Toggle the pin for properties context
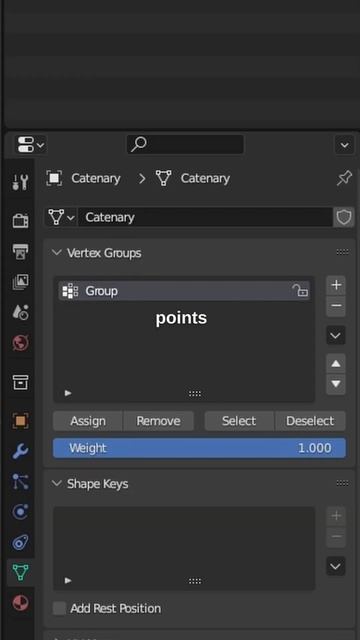 (344, 178)
